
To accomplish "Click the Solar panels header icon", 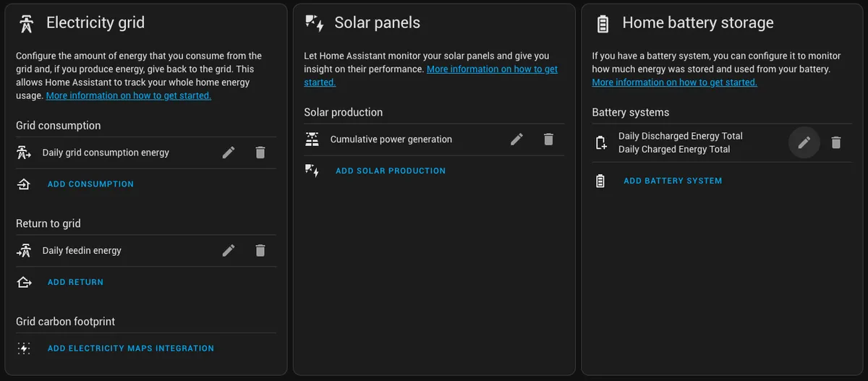I will [315, 23].
